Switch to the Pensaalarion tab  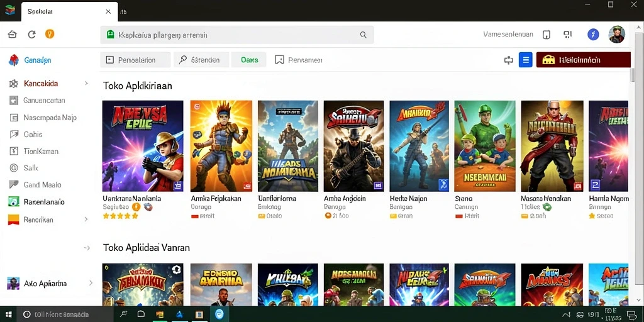click(136, 60)
